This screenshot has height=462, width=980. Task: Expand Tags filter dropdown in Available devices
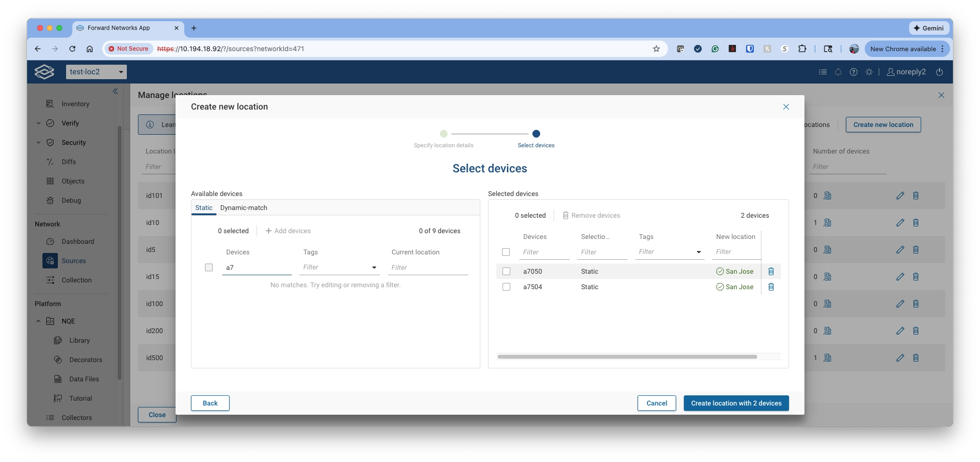(374, 267)
